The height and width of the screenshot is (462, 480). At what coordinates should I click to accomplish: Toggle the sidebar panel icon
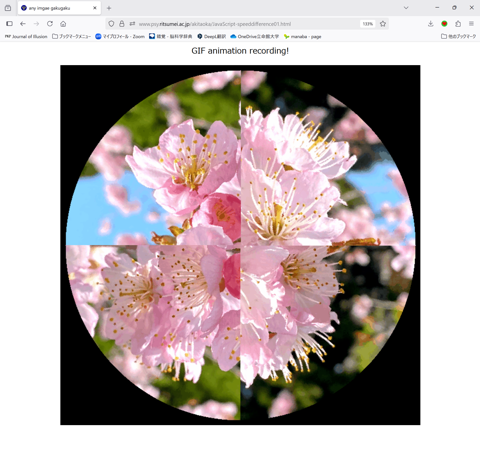[9, 24]
